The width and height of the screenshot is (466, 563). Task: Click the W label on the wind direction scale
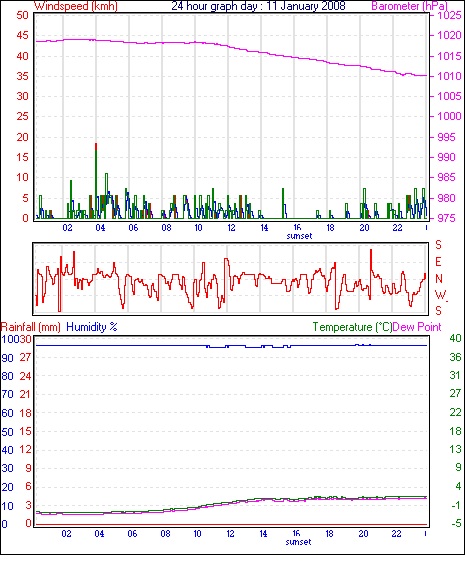click(440, 295)
